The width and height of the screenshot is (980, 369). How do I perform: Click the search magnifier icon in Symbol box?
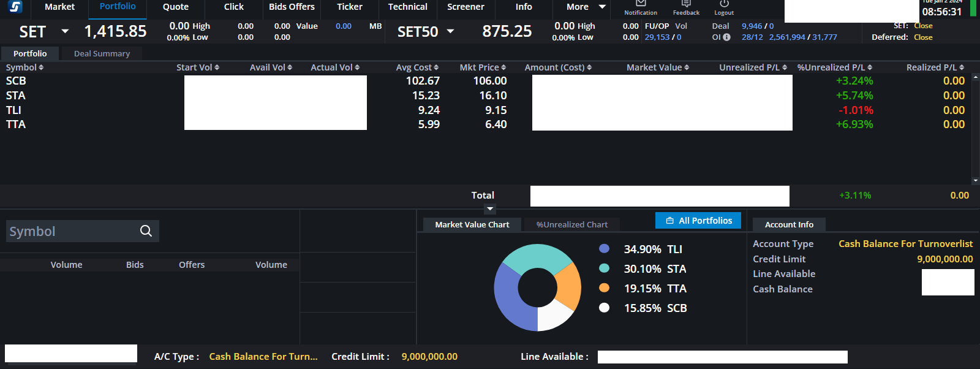pyautogui.click(x=146, y=231)
